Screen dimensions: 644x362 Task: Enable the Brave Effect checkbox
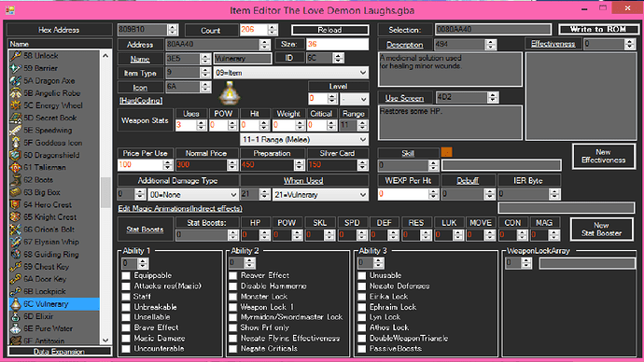click(126, 327)
